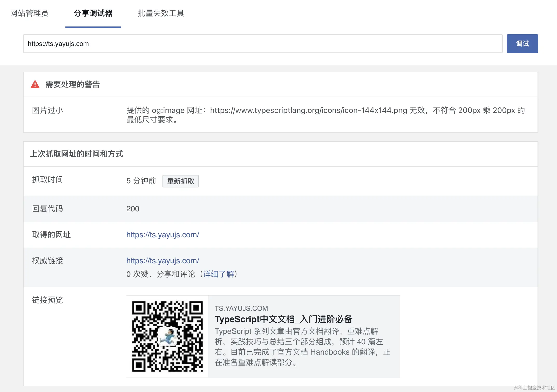Click the 上次抓取网址的时间和方式 section header
The image size is (557, 392).
(x=77, y=154)
